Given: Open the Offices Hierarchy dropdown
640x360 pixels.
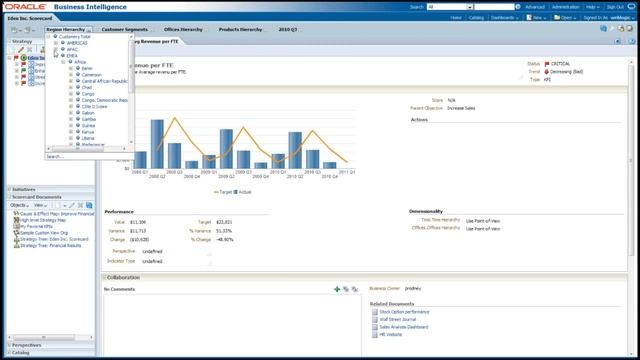Looking at the screenshot, I should (185, 29).
